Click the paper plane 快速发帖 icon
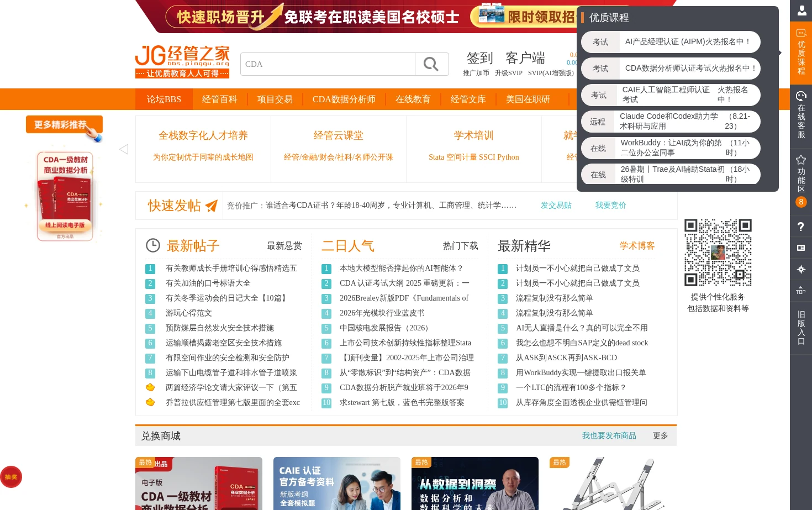The height and width of the screenshot is (510, 812). (211, 206)
